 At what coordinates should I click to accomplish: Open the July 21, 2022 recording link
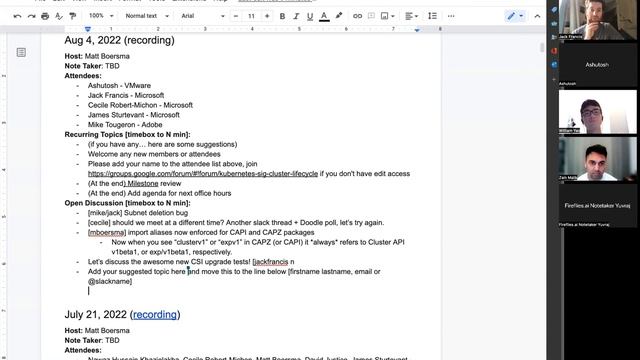click(x=155, y=314)
